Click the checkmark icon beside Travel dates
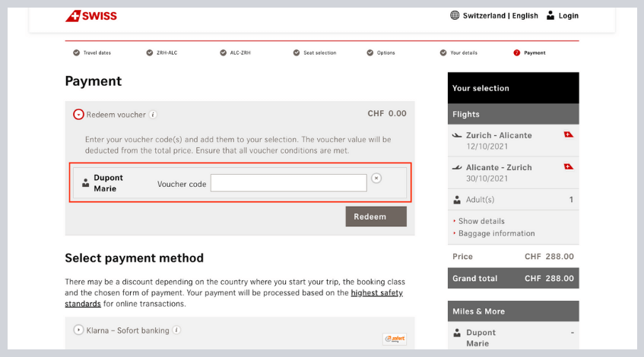Viewport: 644px width, 357px height. pos(76,52)
